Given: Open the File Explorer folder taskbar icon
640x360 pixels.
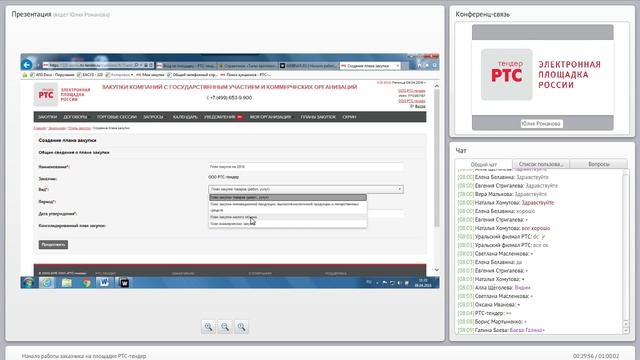Looking at the screenshot, I should [67, 282].
